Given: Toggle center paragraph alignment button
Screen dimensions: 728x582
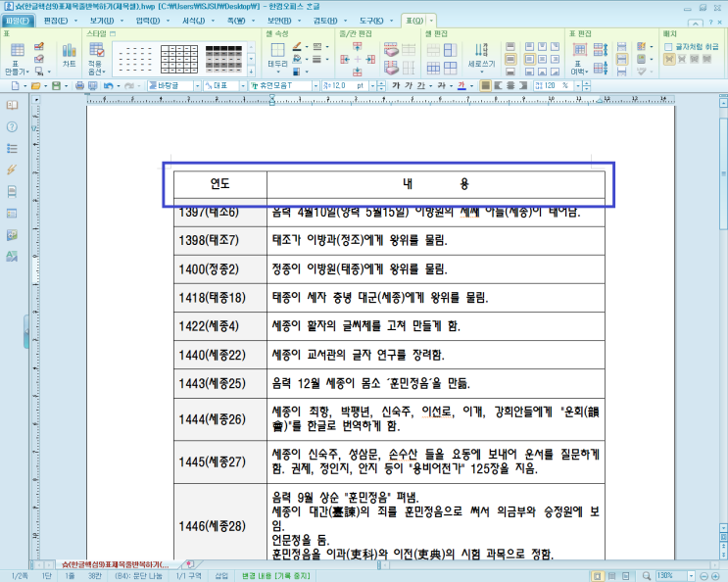Looking at the screenshot, I should click(510, 86).
